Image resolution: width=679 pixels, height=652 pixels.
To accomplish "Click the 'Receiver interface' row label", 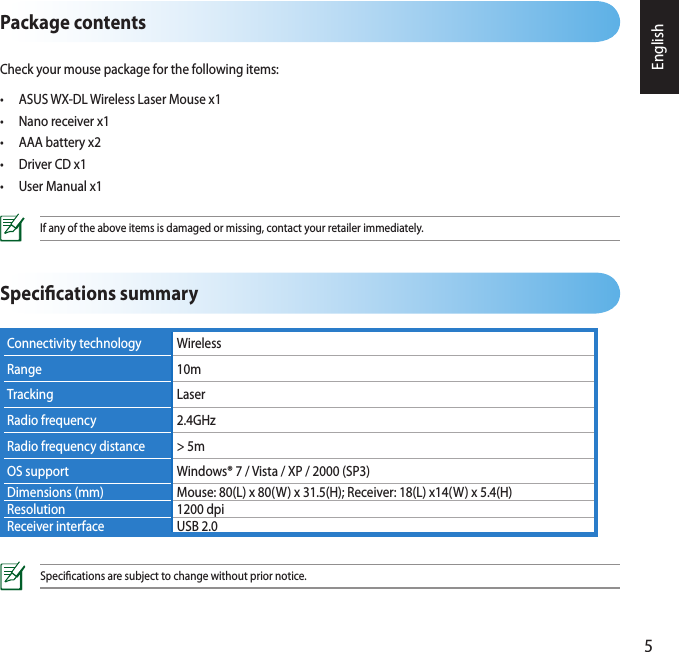I will click(x=55, y=526).
